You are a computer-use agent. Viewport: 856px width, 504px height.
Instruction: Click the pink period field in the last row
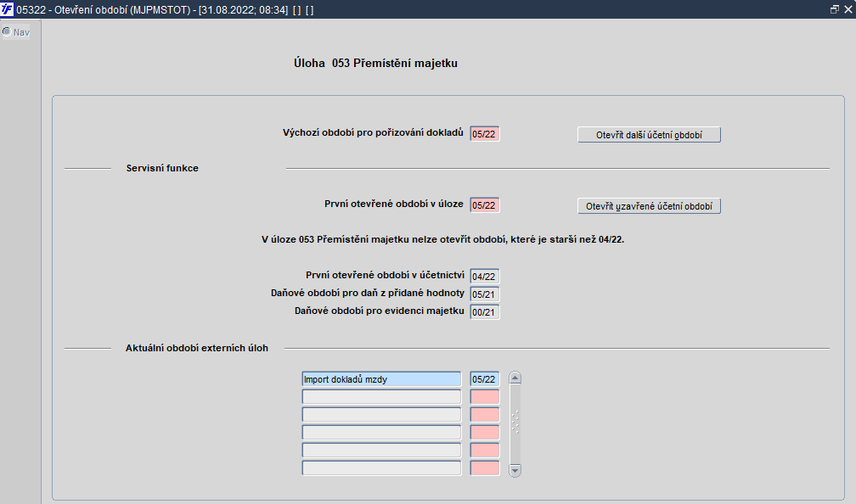(484, 468)
